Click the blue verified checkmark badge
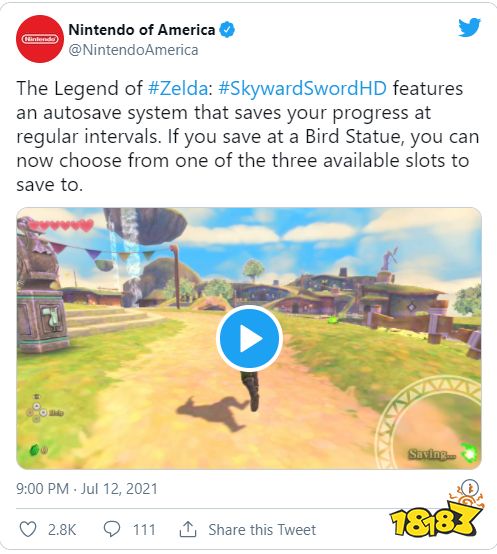Viewport: 497px width, 554px height. (x=227, y=30)
